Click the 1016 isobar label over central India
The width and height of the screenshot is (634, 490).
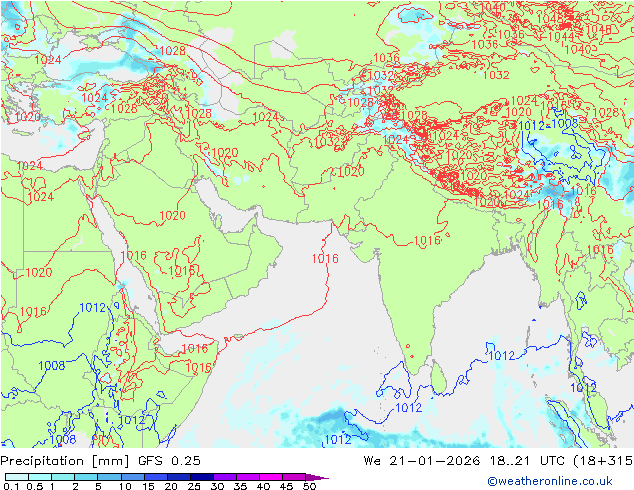coord(427,241)
